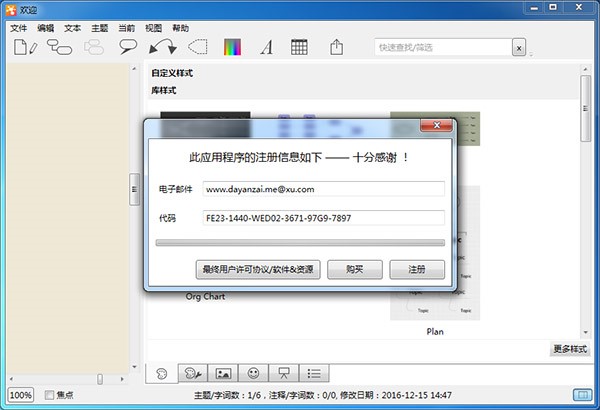Open the 文本 menu
The image size is (600, 410).
pos(72,28)
